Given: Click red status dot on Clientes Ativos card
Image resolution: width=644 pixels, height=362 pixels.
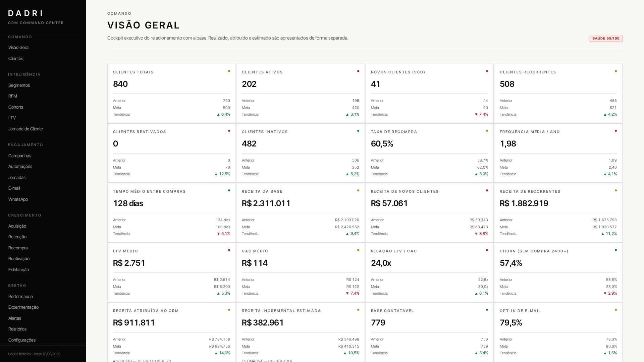Looking at the screenshot, I should (x=358, y=71).
